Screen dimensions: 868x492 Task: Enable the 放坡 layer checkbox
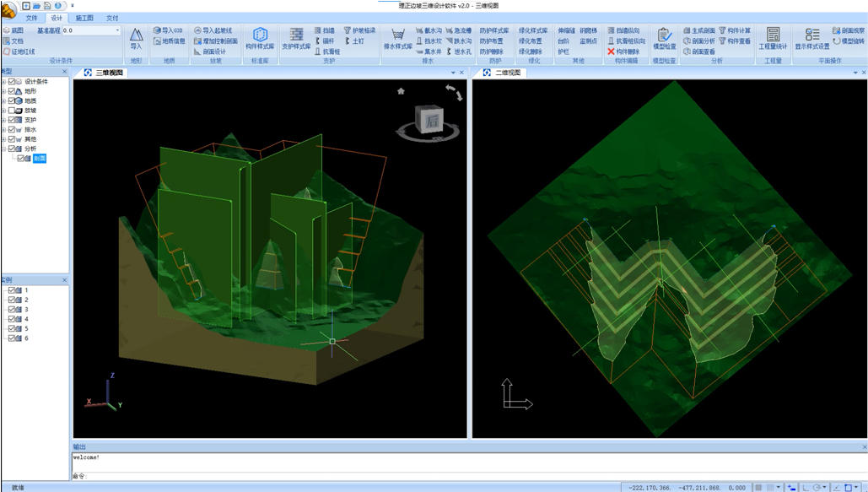(13, 111)
